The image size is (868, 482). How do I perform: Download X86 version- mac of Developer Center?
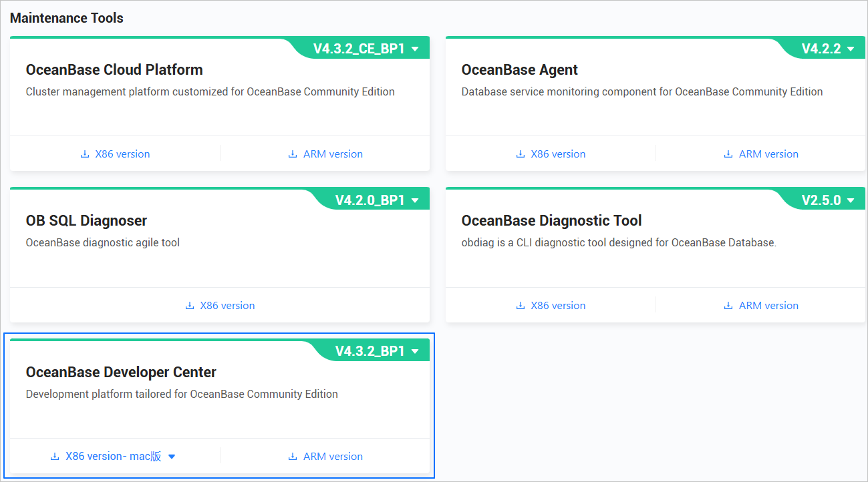click(x=114, y=457)
